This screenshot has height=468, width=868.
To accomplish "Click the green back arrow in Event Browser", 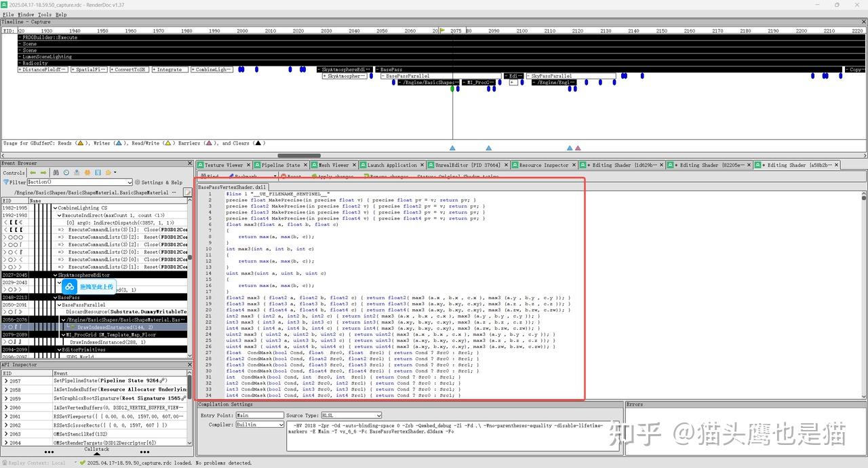I will [x=33, y=172].
